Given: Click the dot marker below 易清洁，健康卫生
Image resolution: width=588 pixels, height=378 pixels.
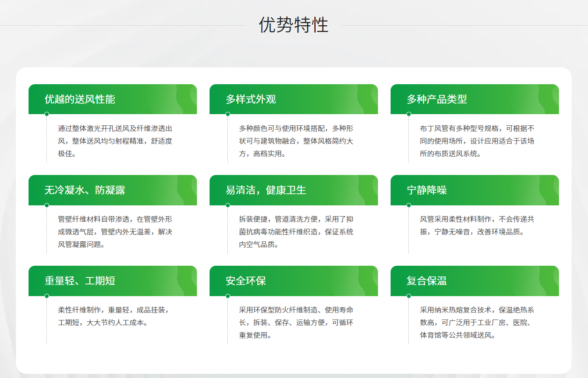Looking at the screenshot, I should 228,205.
